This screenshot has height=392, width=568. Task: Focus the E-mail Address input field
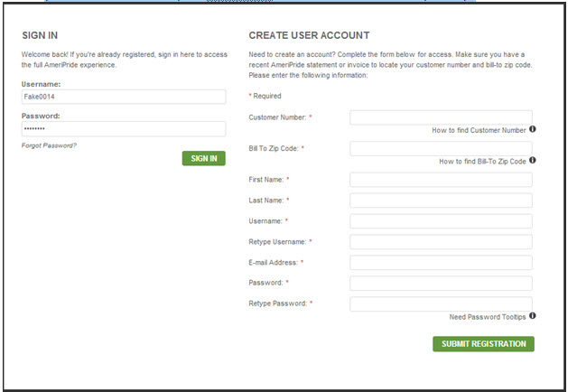[x=441, y=263]
